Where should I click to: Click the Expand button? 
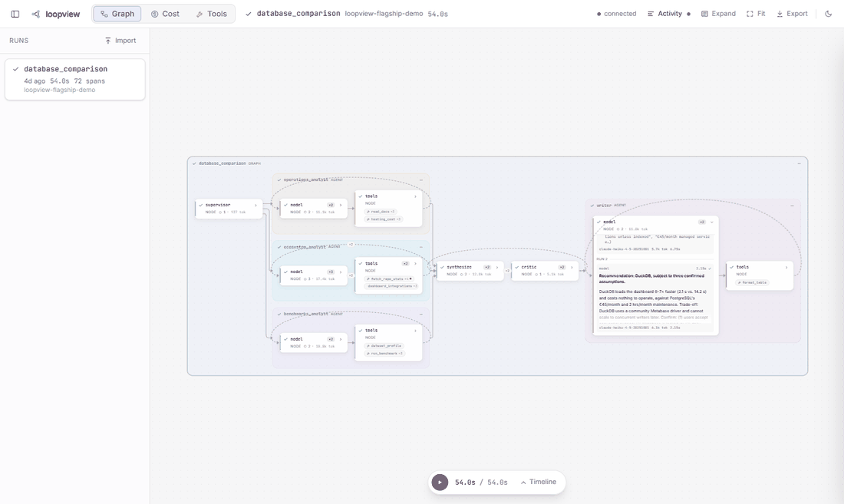(719, 14)
